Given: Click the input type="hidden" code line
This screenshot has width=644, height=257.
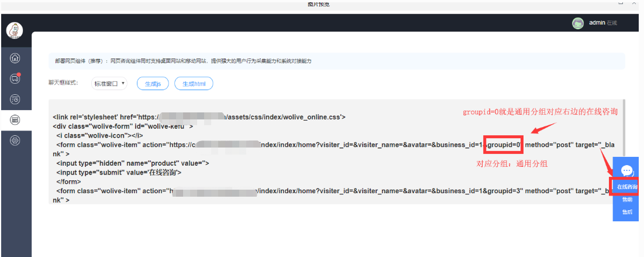Looking at the screenshot, I should click(133, 163).
